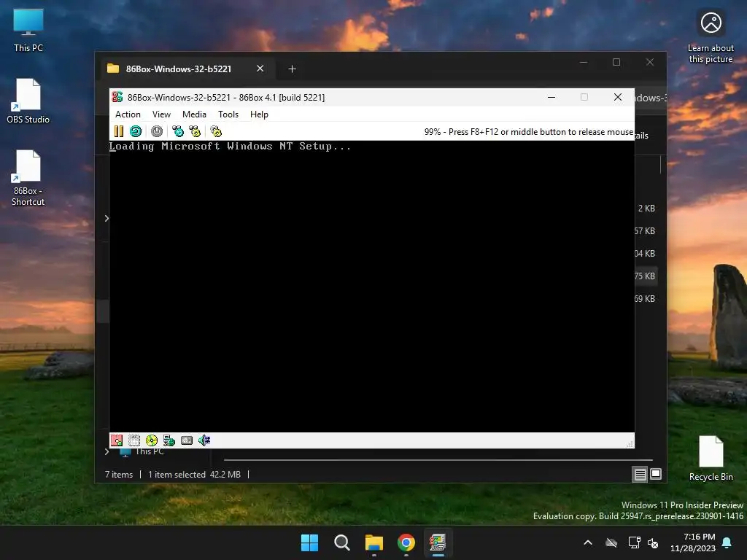Close the 86Box emulator window

618,97
